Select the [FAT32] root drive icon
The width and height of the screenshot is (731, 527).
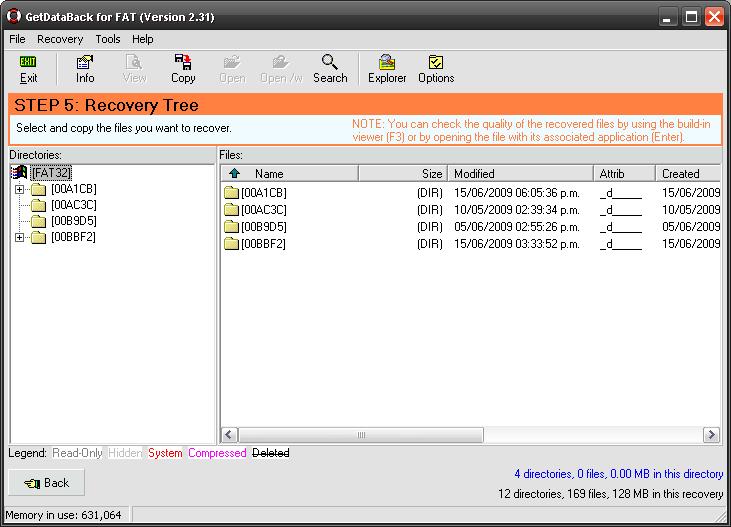coord(19,173)
